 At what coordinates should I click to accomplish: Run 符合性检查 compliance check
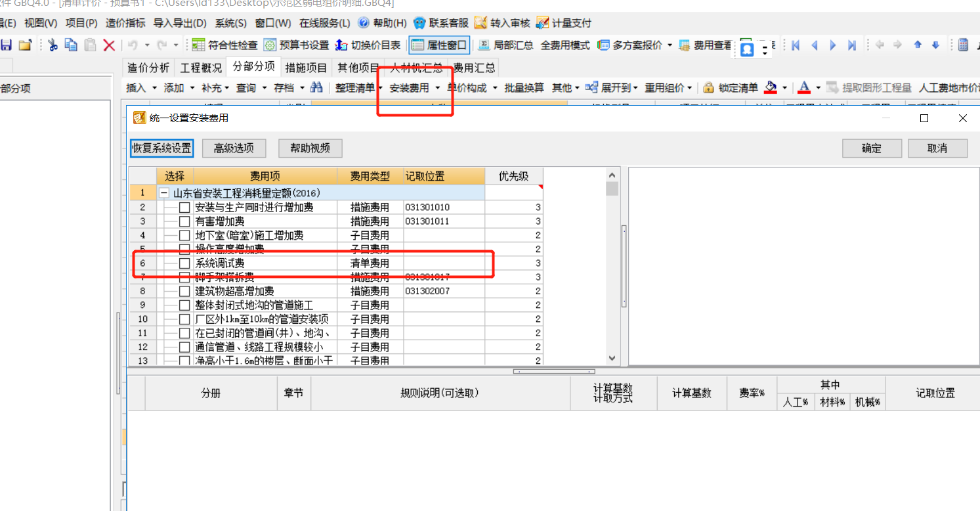(225, 45)
